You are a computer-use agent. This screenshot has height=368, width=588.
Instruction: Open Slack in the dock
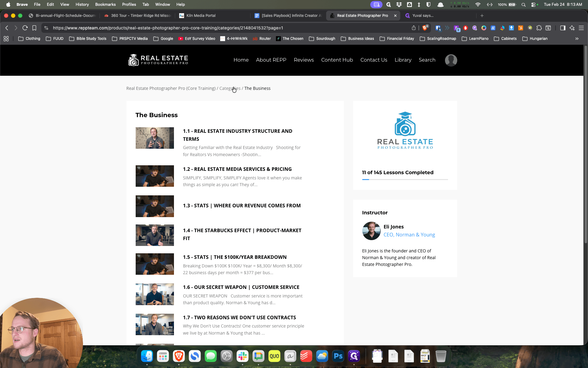(243, 356)
